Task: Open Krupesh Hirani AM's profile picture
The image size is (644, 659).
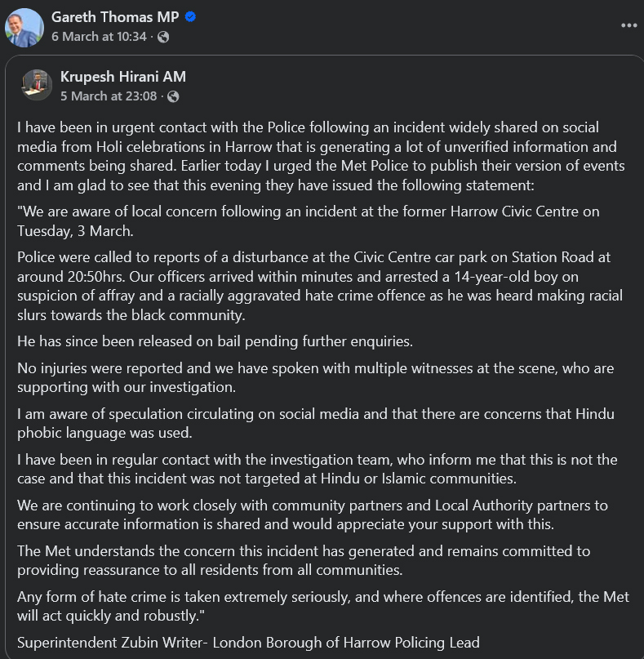Action: pos(37,85)
